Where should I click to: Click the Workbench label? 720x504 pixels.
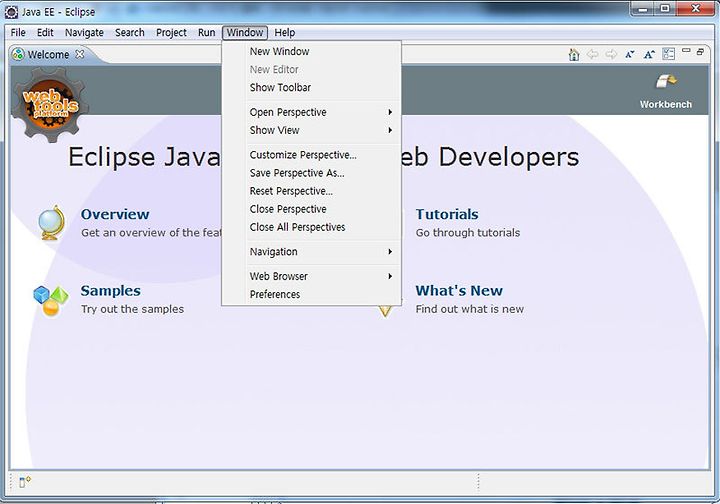pyautogui.click(x=666, y=104)
